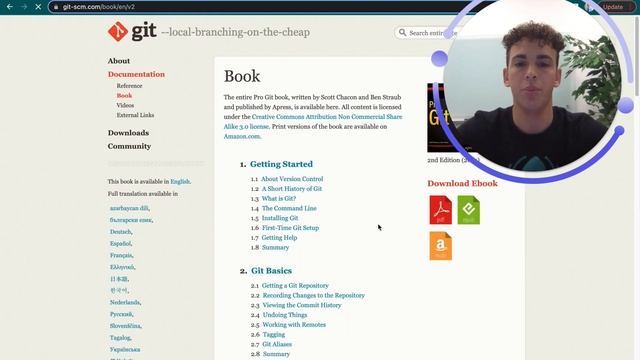The width and height of the screenshot is (640, 360).
Task: Click the search magnifier icon
Action: pyautogui.click(x=402, y=32)
